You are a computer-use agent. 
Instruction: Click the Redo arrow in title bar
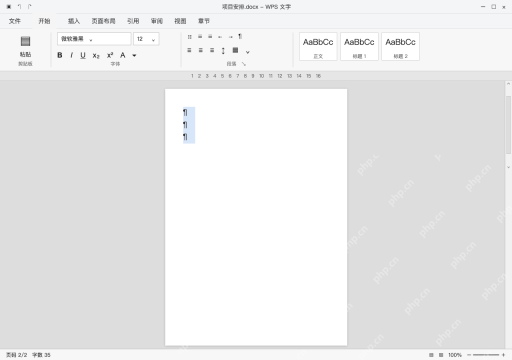[x=29, y=6]
